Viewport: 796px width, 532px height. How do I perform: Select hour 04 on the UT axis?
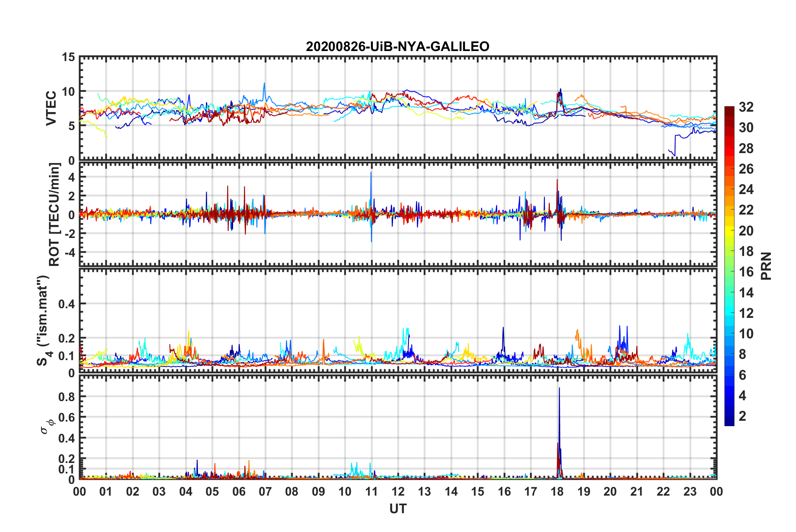coord(185,491)
